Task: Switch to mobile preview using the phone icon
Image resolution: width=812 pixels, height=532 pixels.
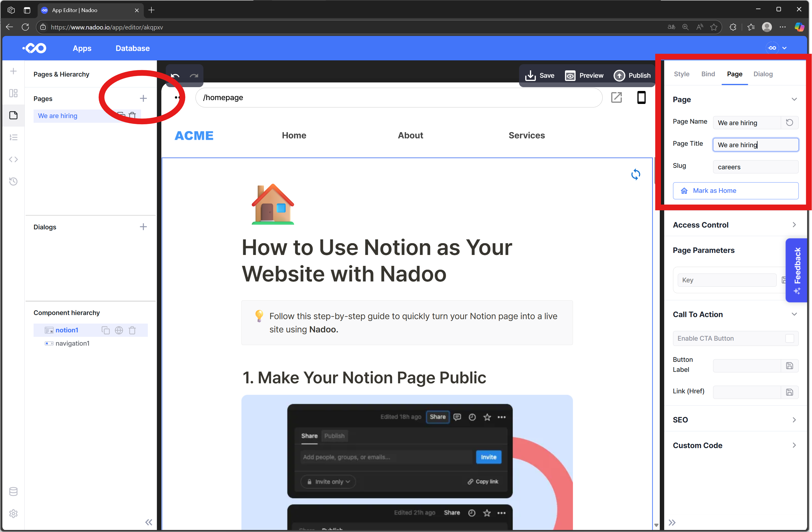Action: (x=641, y=97)
